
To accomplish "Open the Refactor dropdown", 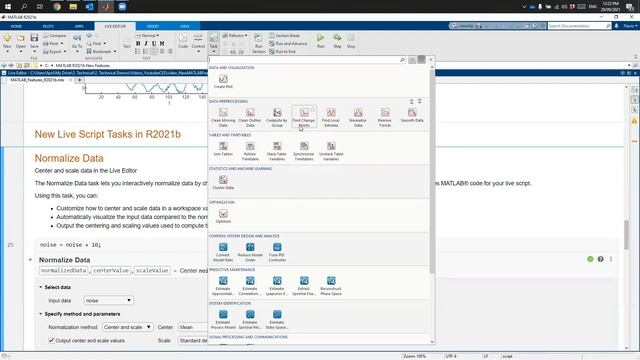I will [235, 36].
